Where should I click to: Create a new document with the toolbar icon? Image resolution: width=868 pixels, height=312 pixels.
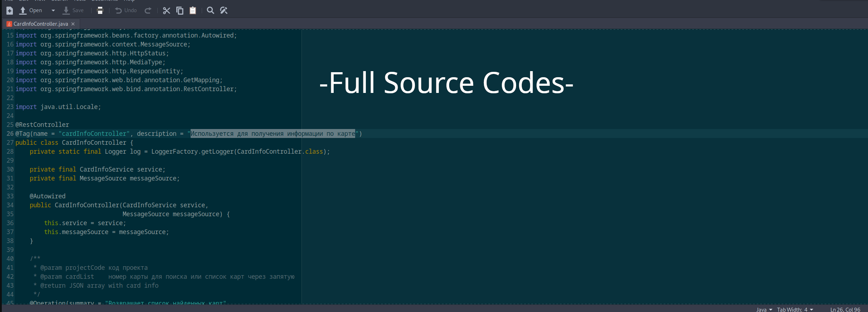click(10, 11)
